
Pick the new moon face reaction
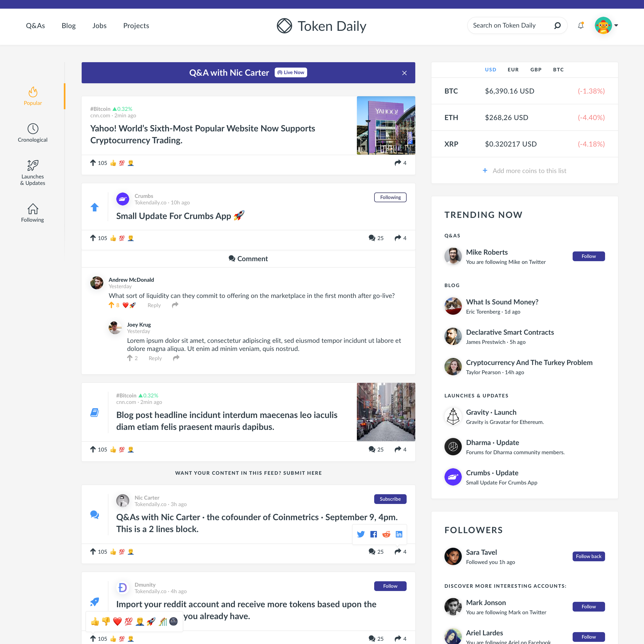(173, 621)
